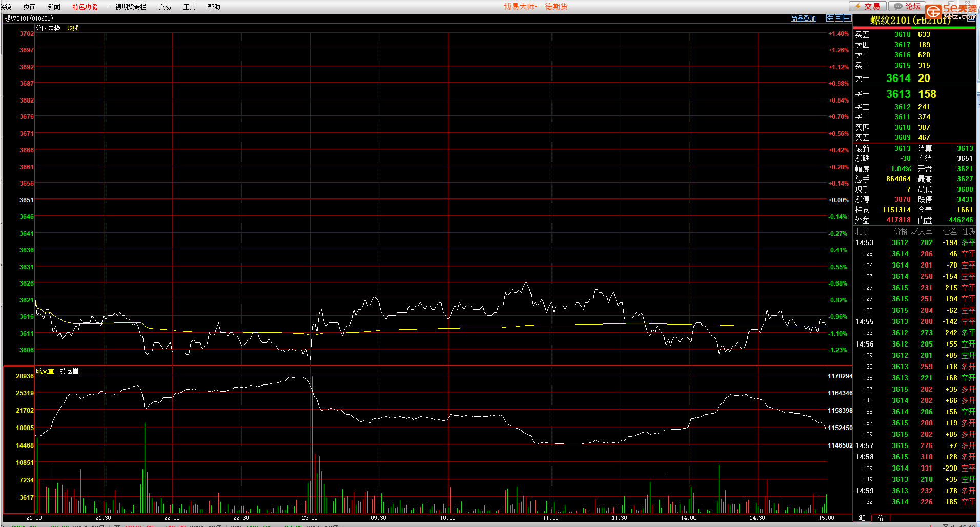Open the 系统 menu

[x=6, y=7]
